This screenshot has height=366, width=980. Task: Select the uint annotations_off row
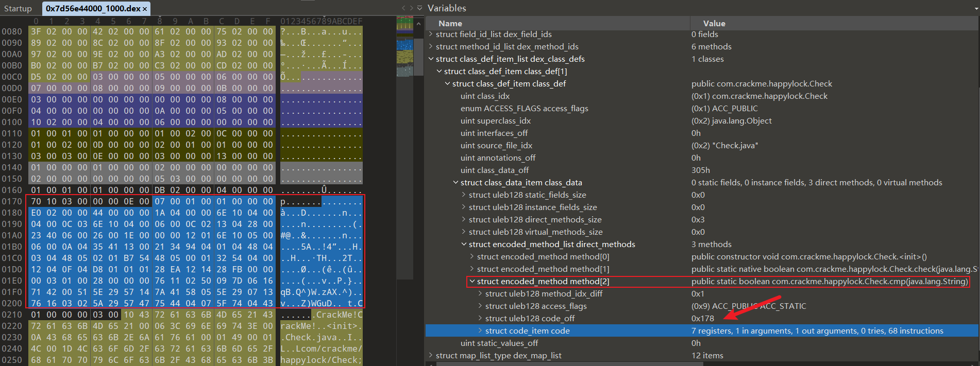[702, 158]
